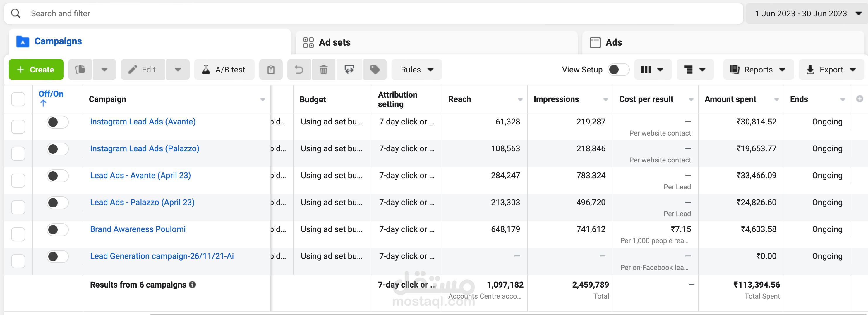Click the clipboard paste icon
Image resolution: width=868 pixels, height=315 pixels.
tap(271, 70)
